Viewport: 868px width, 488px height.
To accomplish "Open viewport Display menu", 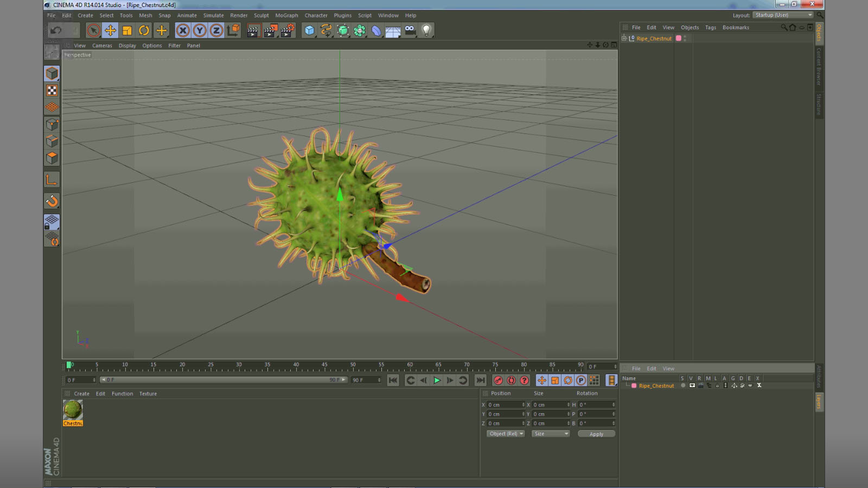I will 127,46.
